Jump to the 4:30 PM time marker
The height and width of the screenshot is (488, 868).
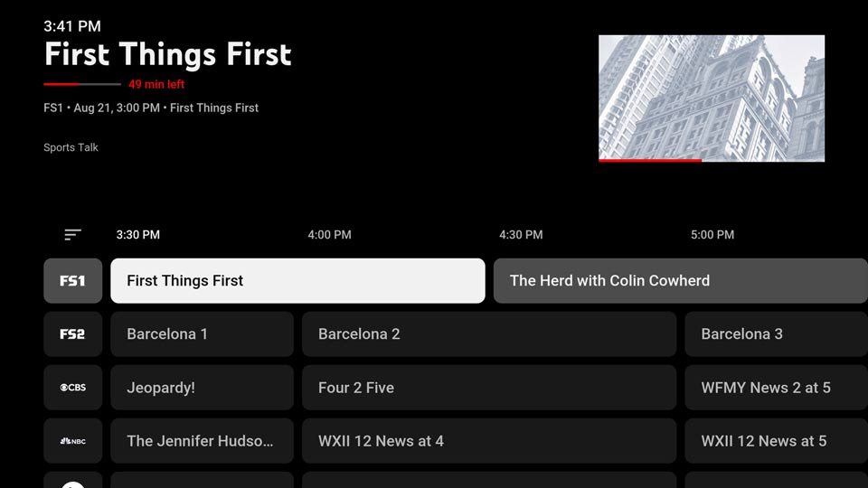pyautogui.click(x=521, y=235)
